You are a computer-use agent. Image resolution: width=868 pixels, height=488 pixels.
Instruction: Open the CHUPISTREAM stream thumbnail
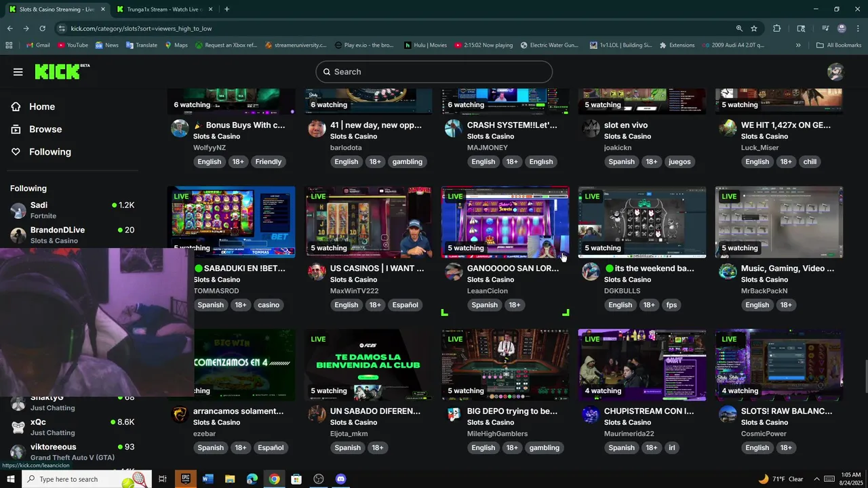coord(642,365)
